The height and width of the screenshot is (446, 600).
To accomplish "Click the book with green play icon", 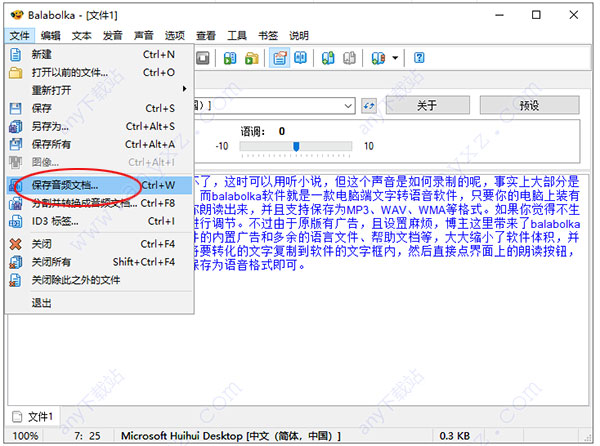I will pos(230,58).
